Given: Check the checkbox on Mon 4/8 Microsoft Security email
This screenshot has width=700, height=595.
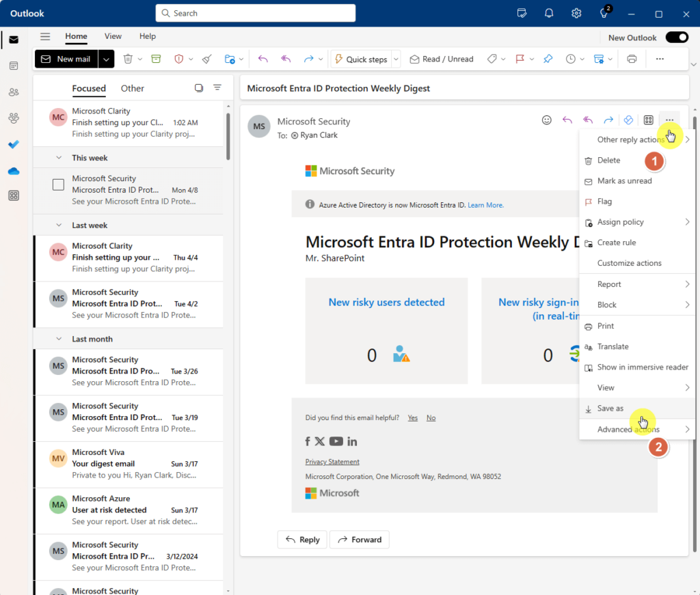Looking at the screenshot, I should pyautogui.click(x=58, y=184).
